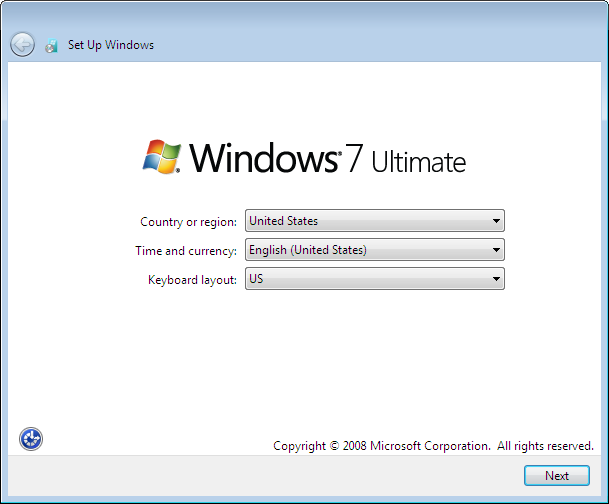The image size is (609, 504).
Task: Open the Ease of Access options icon
Action: [31, 438]
